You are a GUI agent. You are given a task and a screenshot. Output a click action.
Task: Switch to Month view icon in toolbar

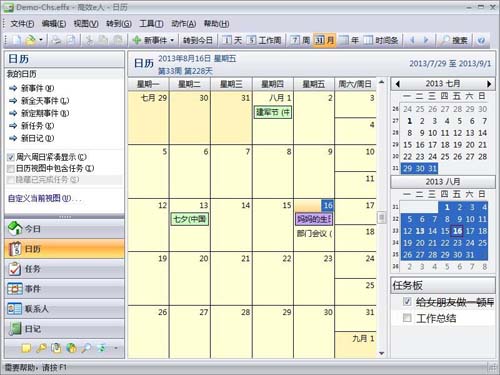click(320, 40)
